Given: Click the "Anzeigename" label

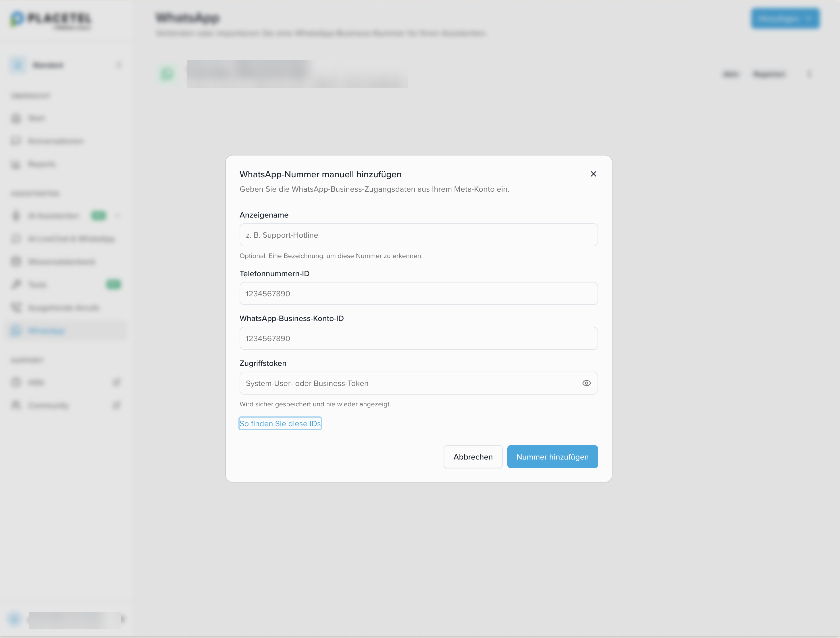Looking at the screenshot, I should (x=264, y=215).
